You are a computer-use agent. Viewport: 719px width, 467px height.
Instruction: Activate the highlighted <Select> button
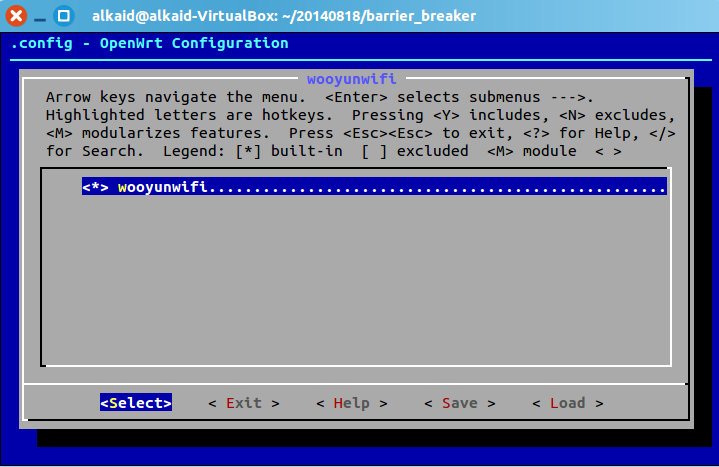136,402
